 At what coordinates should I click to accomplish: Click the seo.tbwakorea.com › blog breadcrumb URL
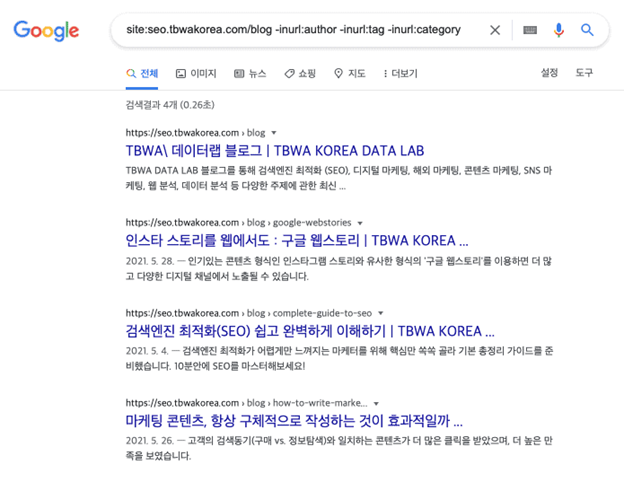(195, 133)
